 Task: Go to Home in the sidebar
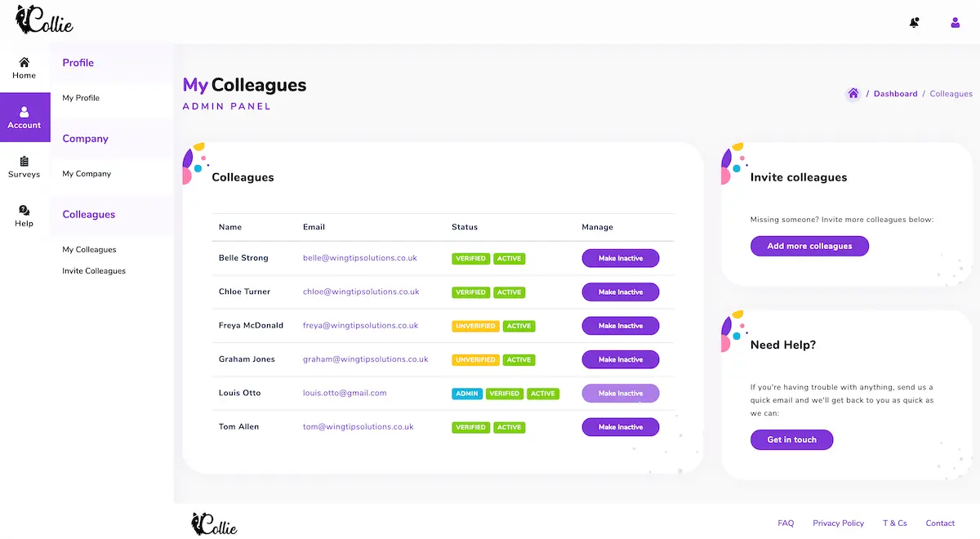[24, 68]
